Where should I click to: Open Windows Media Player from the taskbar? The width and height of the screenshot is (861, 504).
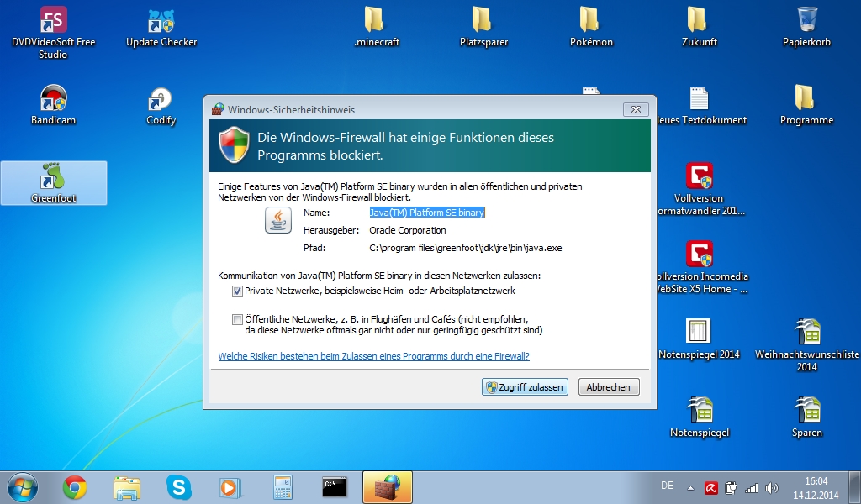coord(230,487)
